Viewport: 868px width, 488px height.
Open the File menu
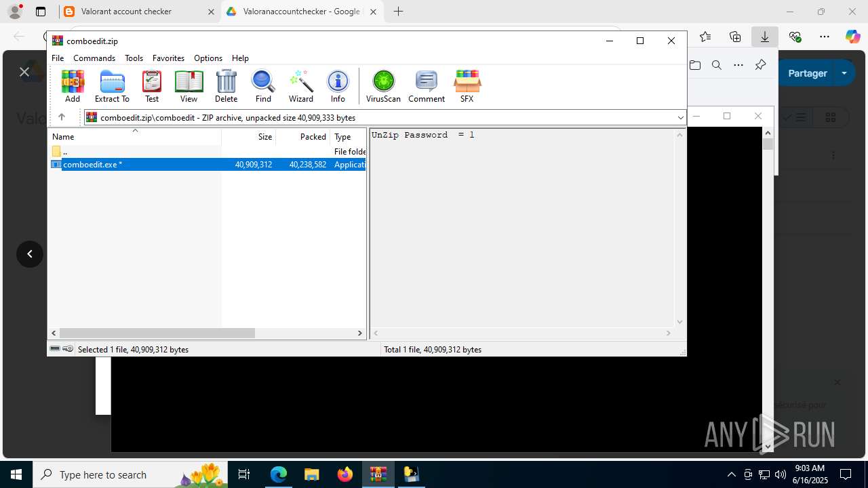point(58,58)
